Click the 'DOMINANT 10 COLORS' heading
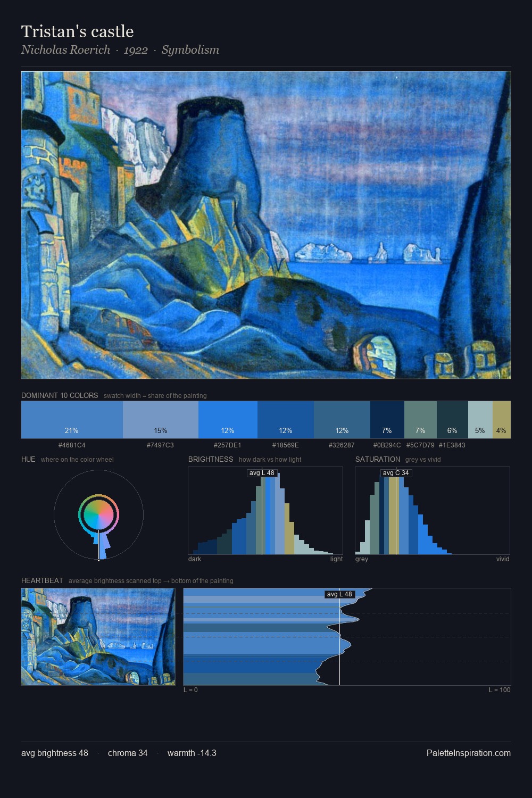 tap(60, 395)
